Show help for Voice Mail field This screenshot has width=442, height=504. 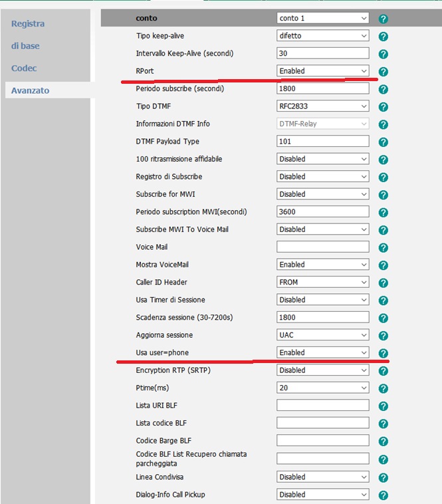383,248
